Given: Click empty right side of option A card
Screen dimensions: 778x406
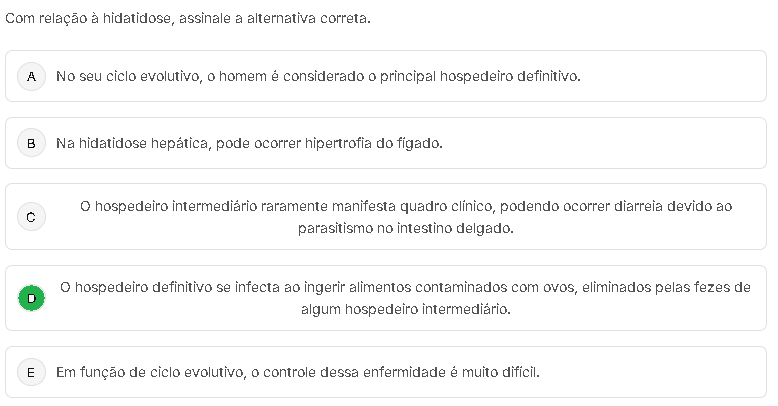Looking at the screenshot, I should (680, 76).
